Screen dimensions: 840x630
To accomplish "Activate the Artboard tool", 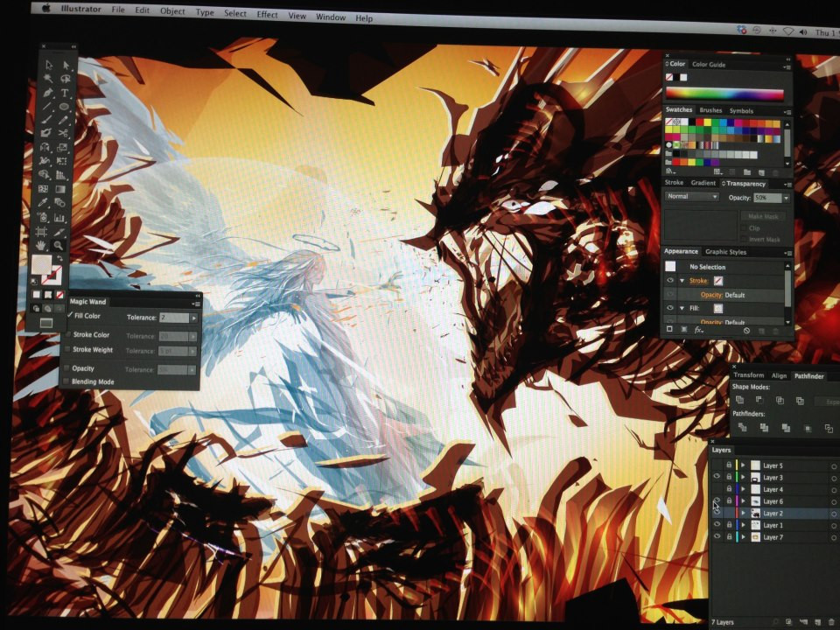I will pos(41,231).
